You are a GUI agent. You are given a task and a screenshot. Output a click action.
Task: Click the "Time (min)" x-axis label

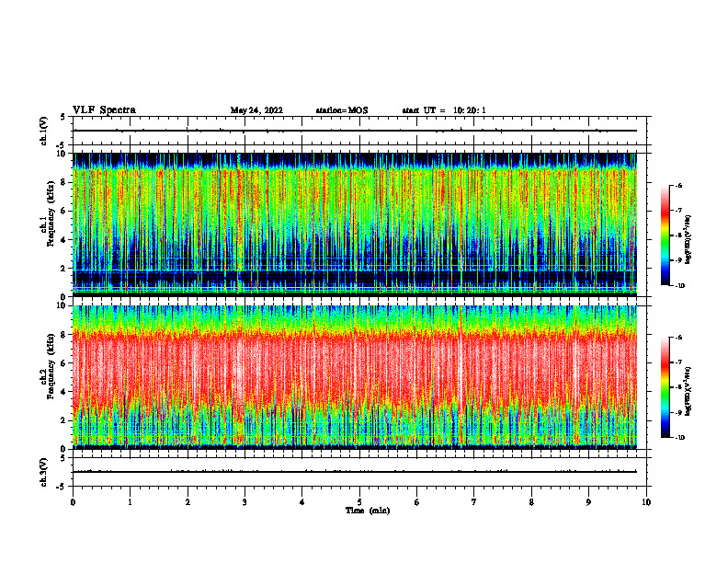368,511
